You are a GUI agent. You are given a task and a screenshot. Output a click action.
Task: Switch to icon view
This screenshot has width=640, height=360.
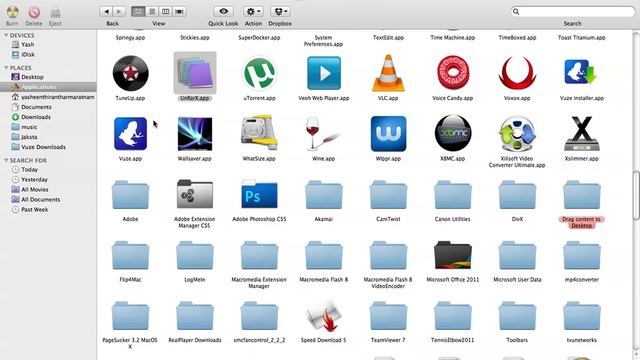[x=138, y=11]
